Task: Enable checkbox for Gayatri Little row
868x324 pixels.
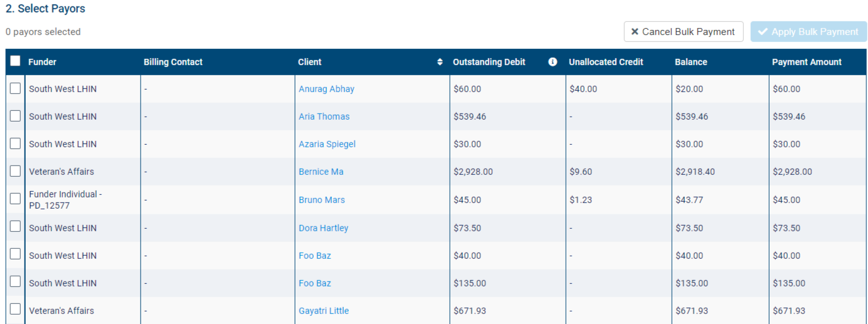Action: point(15,309)
